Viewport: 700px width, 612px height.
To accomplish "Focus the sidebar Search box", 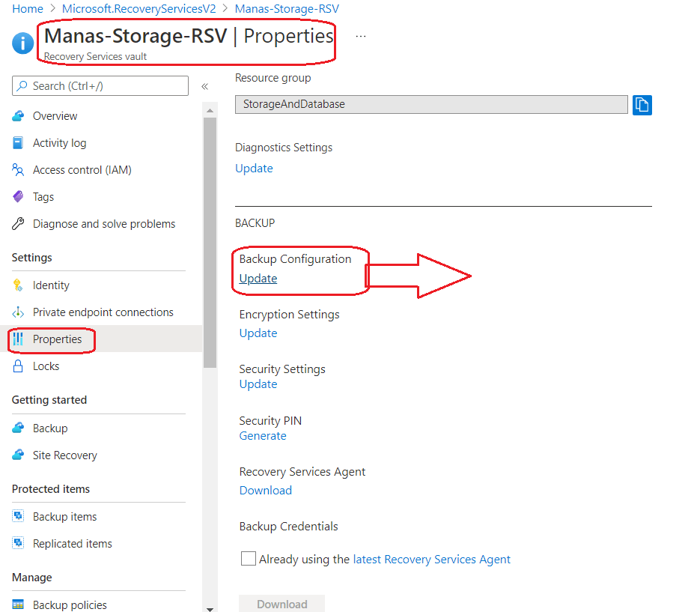I will coord(100,85).
